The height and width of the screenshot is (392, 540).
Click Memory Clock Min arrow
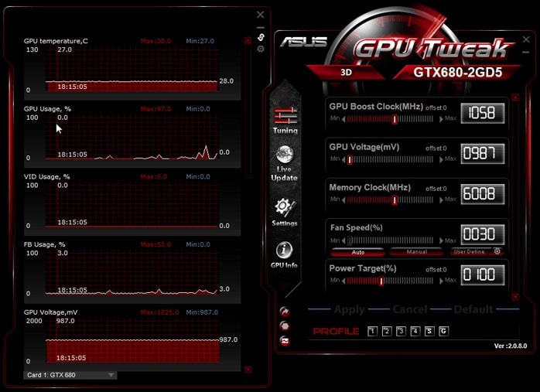point(343,200)
